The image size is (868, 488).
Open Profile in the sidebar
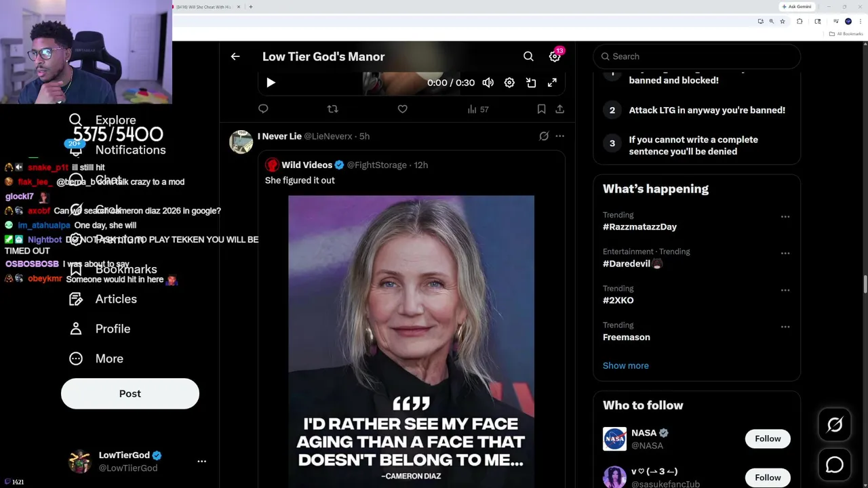[x=100, y=329]
